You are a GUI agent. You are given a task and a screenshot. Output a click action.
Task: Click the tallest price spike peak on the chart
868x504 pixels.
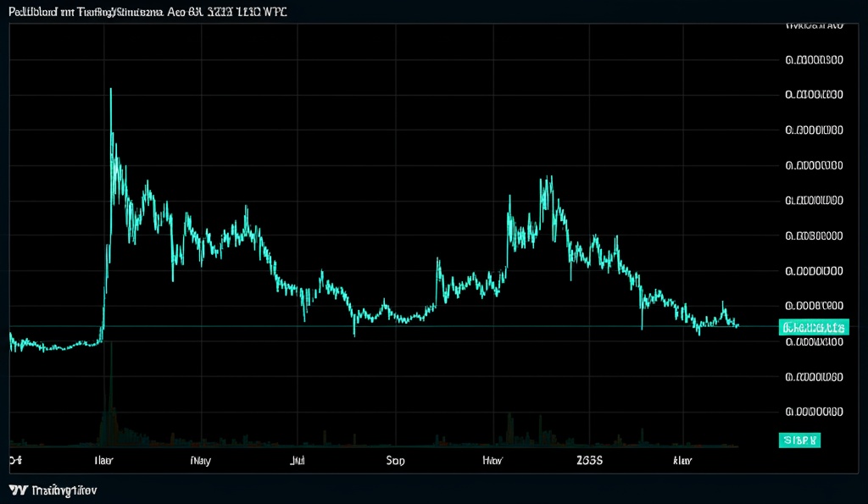coord(111,90)
